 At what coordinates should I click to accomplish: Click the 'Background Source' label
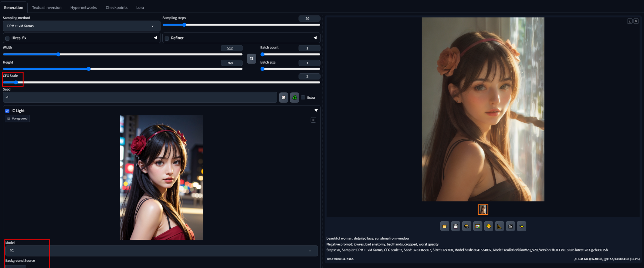(20, 261)
